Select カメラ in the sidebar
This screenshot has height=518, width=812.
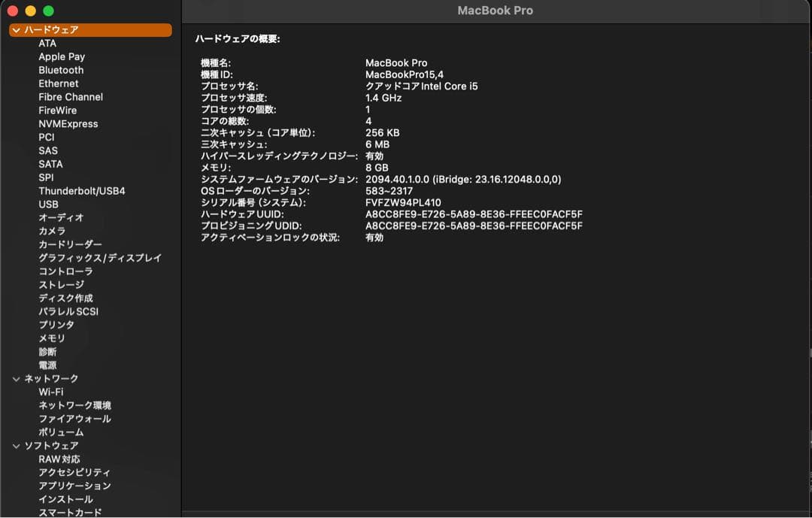coord(52,232)
